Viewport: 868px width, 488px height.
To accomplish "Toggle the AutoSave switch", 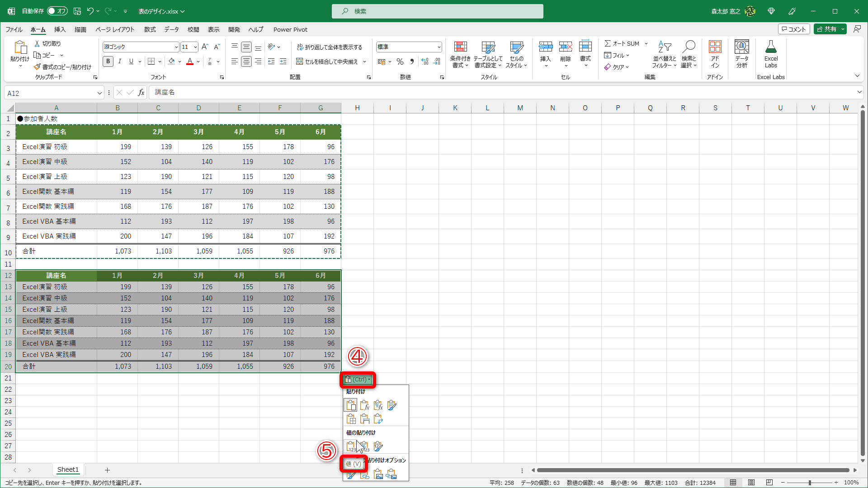I will [x=57, y=11].
